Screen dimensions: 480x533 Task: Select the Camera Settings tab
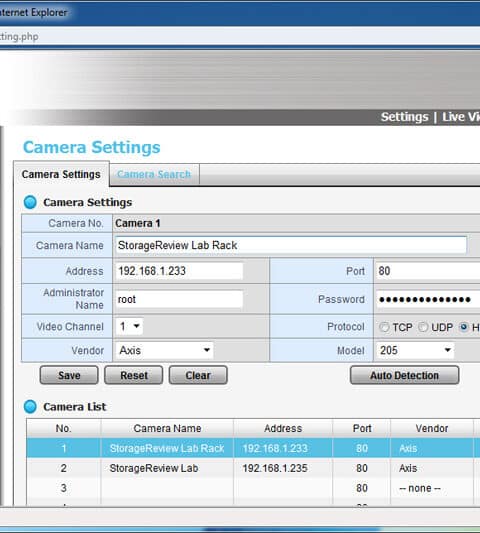click(x=61, y=174)
